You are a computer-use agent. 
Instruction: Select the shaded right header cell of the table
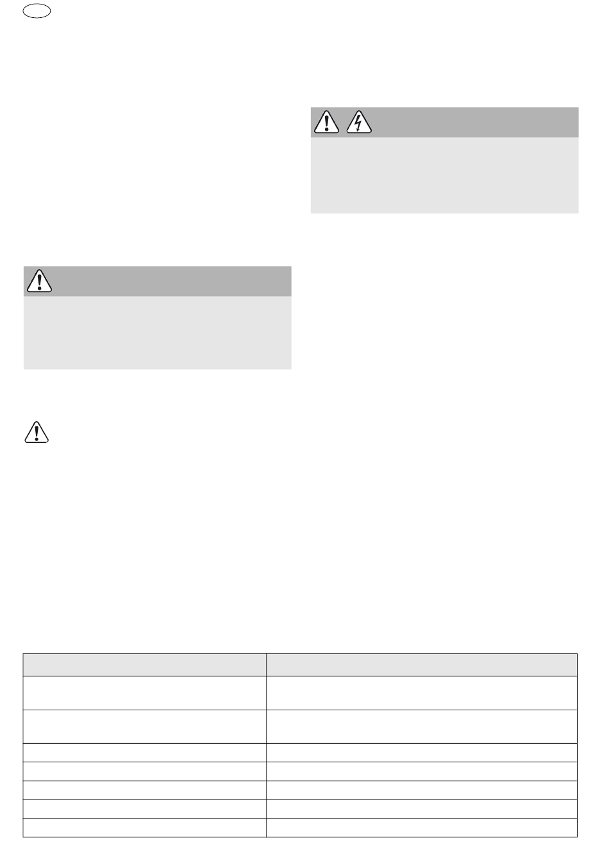pyautogui.click(x=422, y=665)
